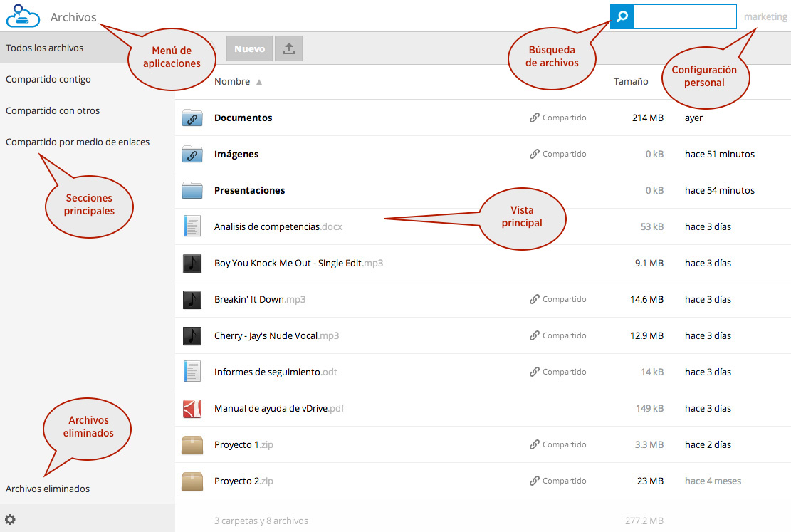Click 'hace 2 días' on Proyecto 1 row
Screen dimensions: 791x532
pyautogui.click(x=708, y=444)
